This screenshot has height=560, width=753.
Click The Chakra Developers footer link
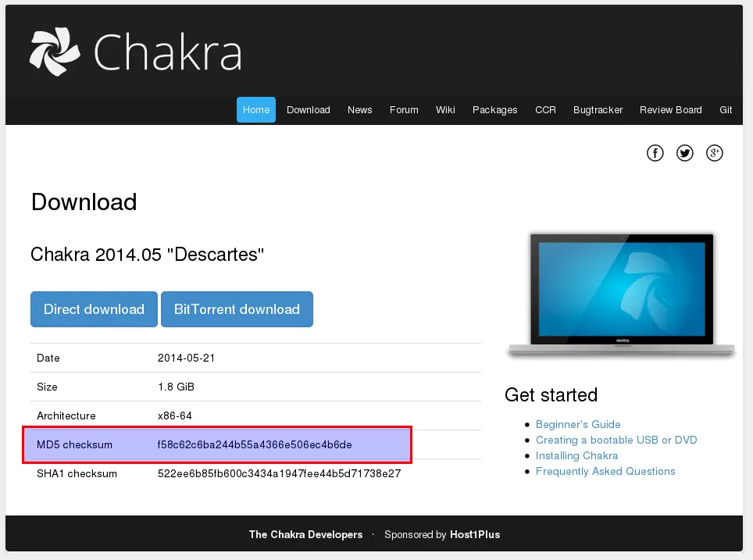[x=305, y=534]
